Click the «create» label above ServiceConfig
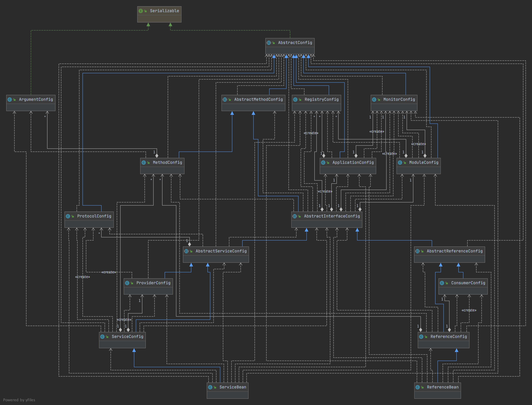The image size is (532, 405). [124, 320]
